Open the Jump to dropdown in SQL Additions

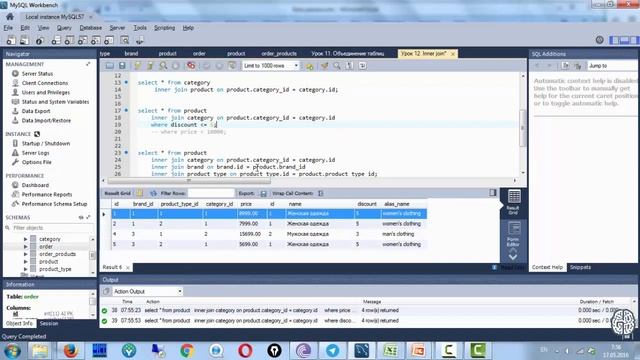(612, 66)
